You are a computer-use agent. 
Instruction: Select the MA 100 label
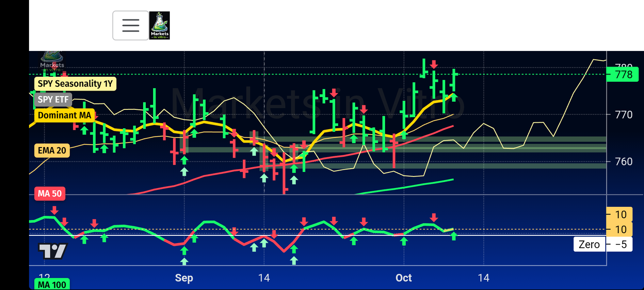[x=51, y=284]
